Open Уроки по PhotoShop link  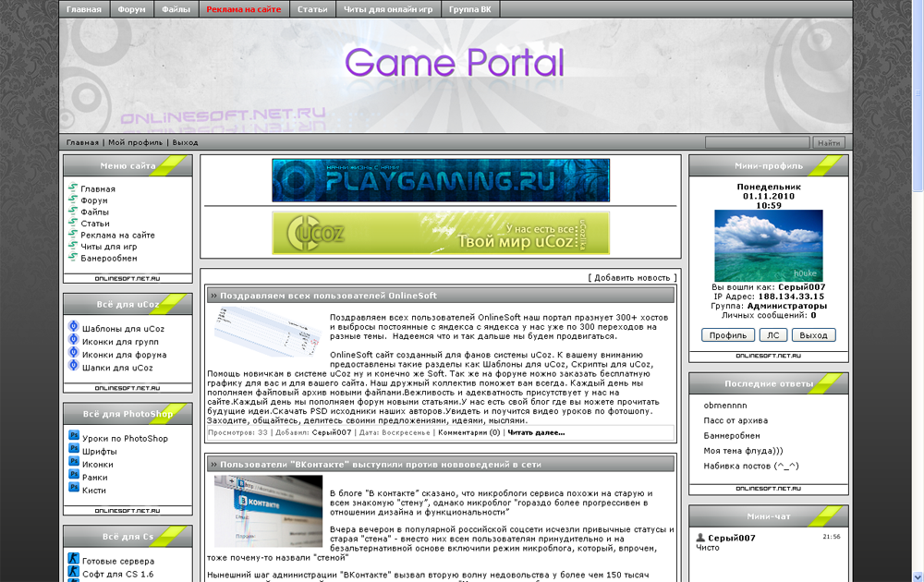[125, 438]
